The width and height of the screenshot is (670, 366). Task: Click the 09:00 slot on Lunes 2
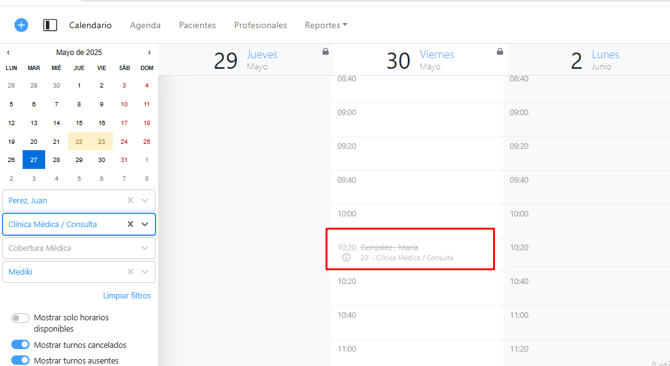(x=586, y=120)
